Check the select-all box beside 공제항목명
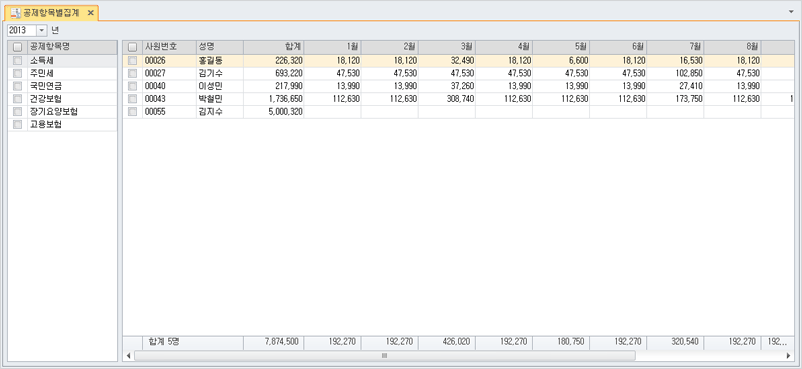 (17, 47)
